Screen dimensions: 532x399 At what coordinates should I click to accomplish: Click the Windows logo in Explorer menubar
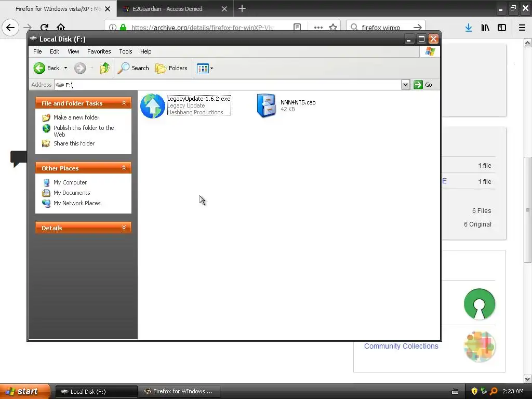(x=430, y=51)
